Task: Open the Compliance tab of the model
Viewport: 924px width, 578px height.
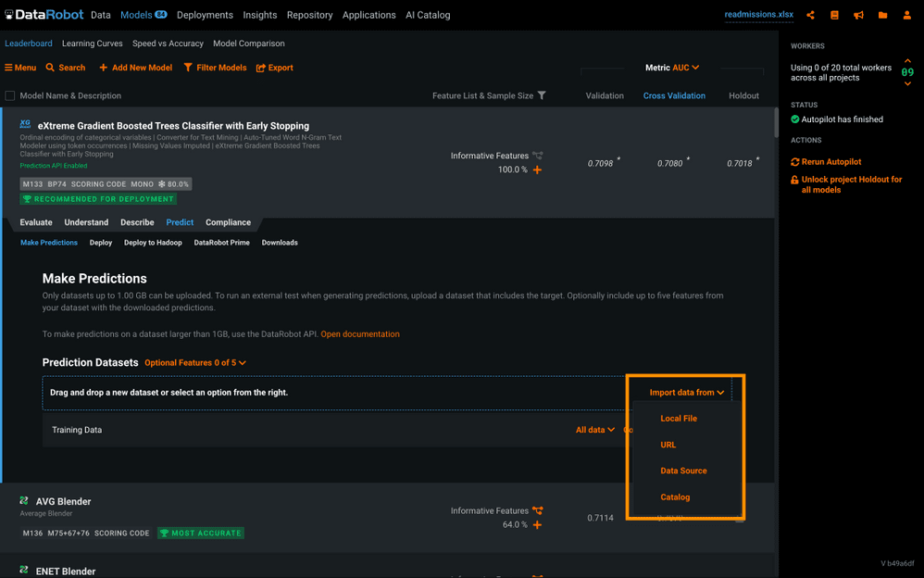Action: [228, 222]
